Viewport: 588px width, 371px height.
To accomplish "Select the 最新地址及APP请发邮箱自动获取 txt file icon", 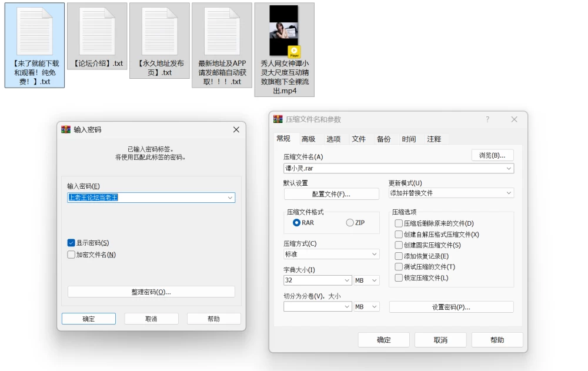I will pyautogui.click(x=222, y=32).
